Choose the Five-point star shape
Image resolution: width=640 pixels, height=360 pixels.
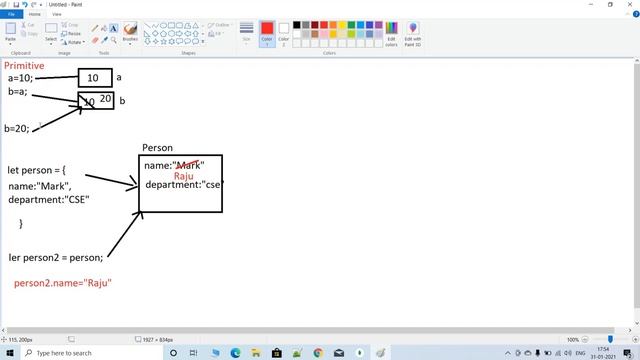click(163, 41)
